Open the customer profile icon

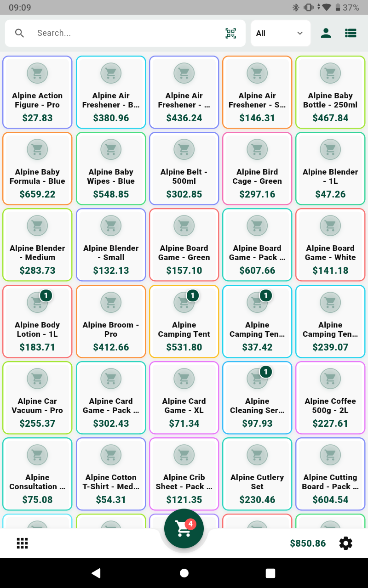click(326, 33)
